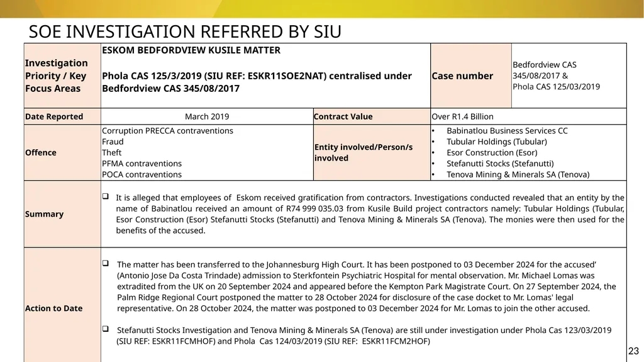Click the slide title 'SOE INVESTIGATION REFERRED BY SIU'
The width and height of the screenshot is (644, 362).
(x=185, y=31)
